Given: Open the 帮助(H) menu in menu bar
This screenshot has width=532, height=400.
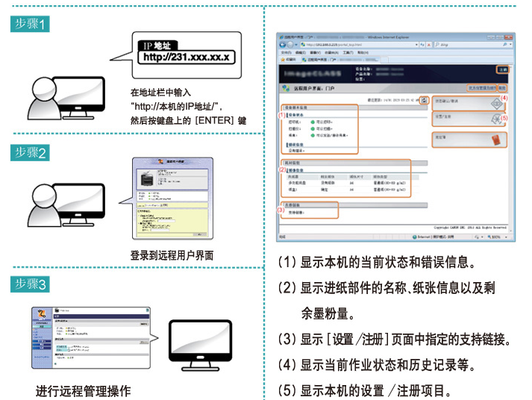Looking at the screenshot, I should pyautogui.click(x=363, y=52).
